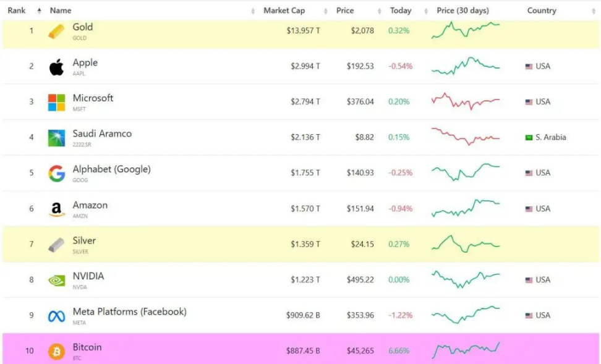Click the Amazon logo icon

tap(56, 210)
